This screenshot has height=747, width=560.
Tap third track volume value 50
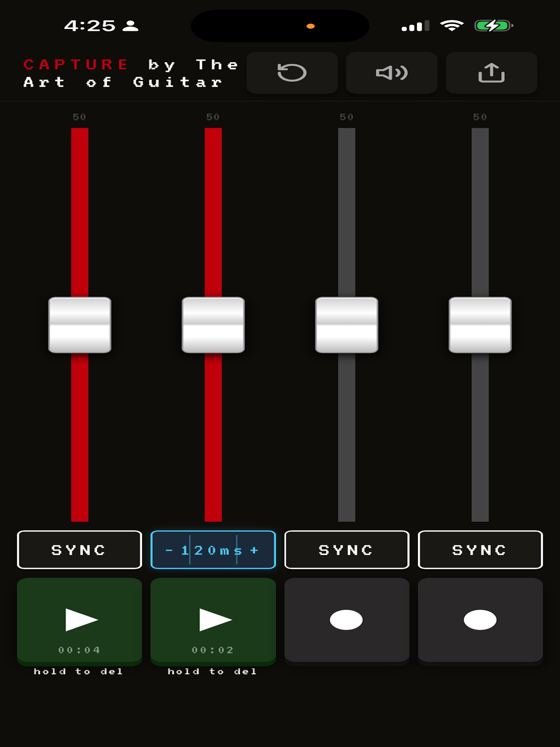tap(347, 117)
